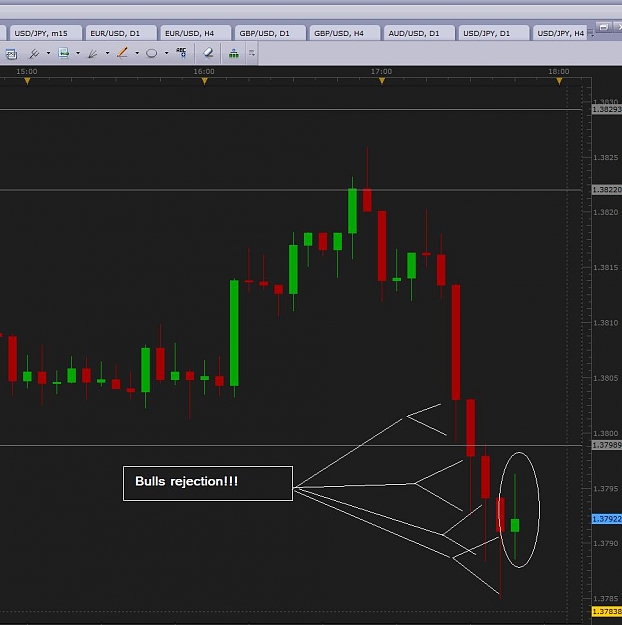Click the yellow marker under 18:00
622x625 pixels.
point(559,81)
